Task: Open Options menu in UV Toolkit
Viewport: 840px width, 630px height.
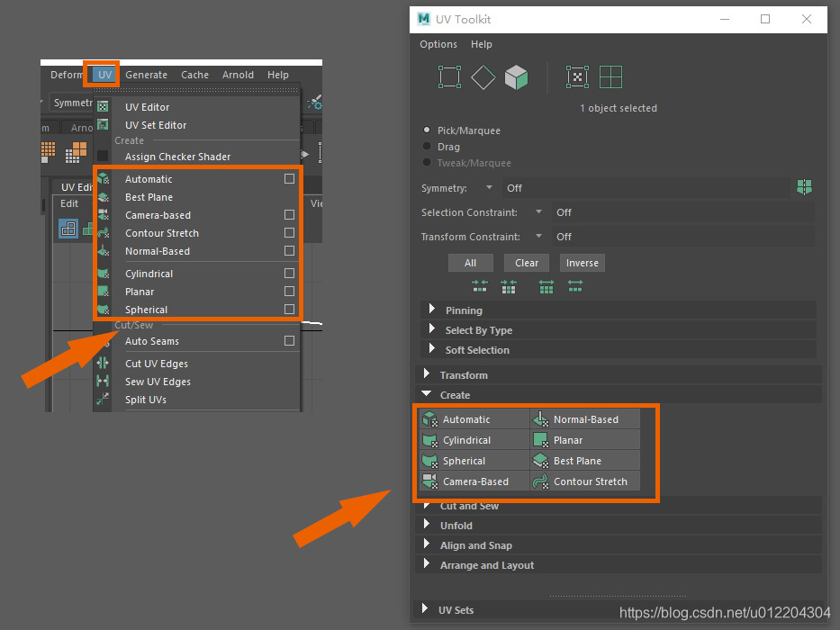Action: [438, 44]
